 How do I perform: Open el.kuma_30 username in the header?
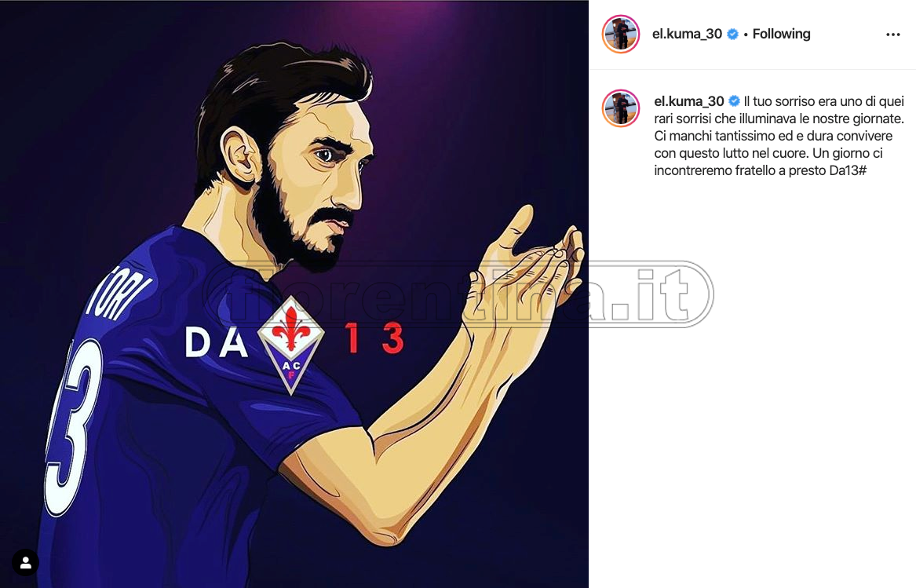point(687,34)
